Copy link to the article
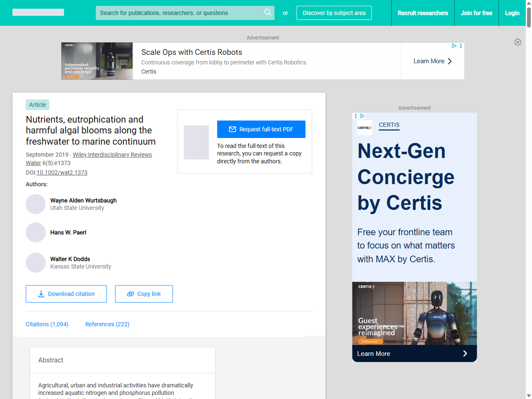532x399 pixels. coord(144,294)
